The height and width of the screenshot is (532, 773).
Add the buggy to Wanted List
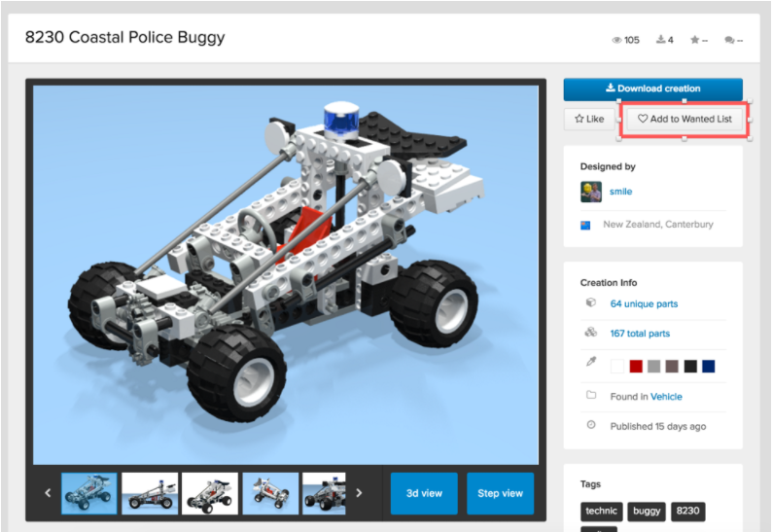(x=685, y=119)
